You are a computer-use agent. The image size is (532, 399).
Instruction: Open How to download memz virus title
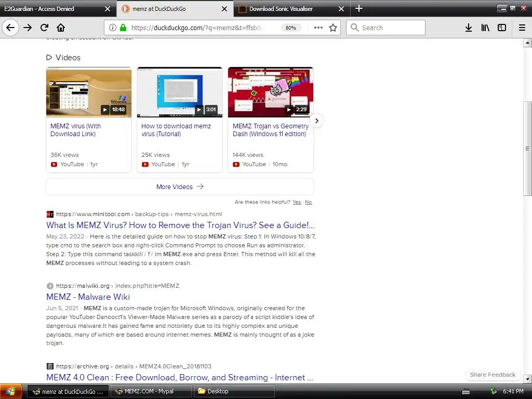tap(176, 130)
